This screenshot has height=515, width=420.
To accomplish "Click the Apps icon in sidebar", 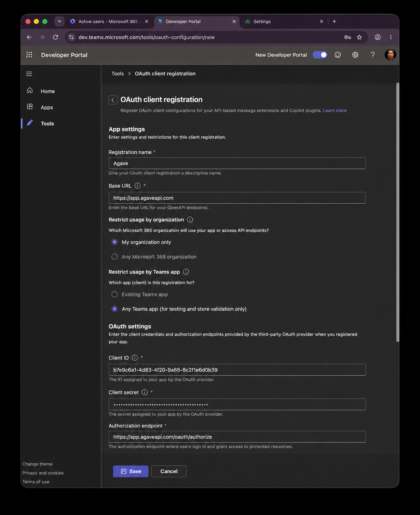I will point(30,107).
